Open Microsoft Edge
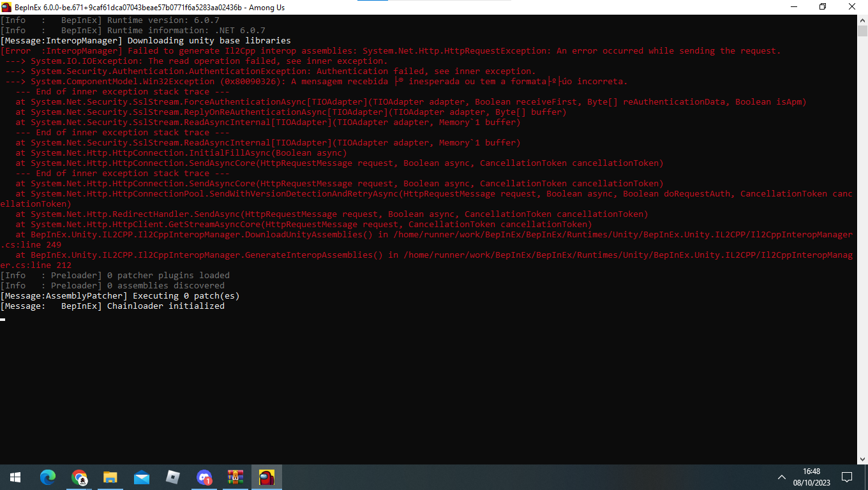 (48, 477)
